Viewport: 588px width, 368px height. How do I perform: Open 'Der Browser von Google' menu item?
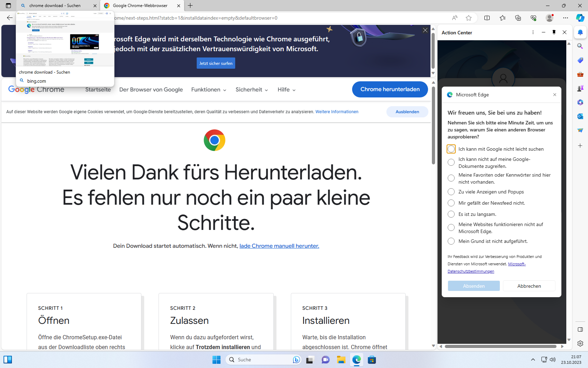[151, 90]
